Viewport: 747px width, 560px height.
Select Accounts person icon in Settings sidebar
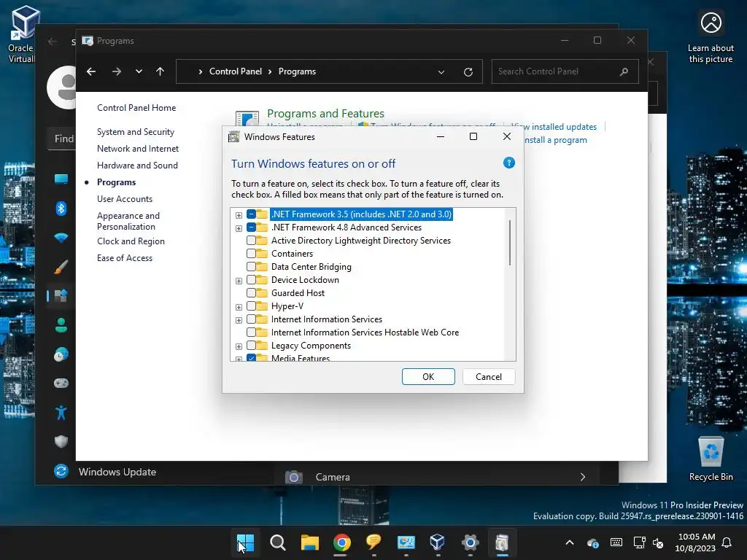click(x=61, y=325)
